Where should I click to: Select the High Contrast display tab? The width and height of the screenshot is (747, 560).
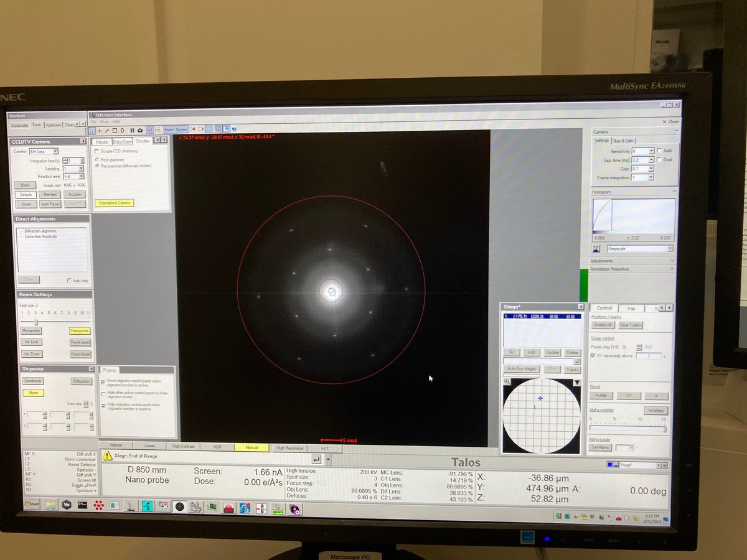tap(184, 446)
